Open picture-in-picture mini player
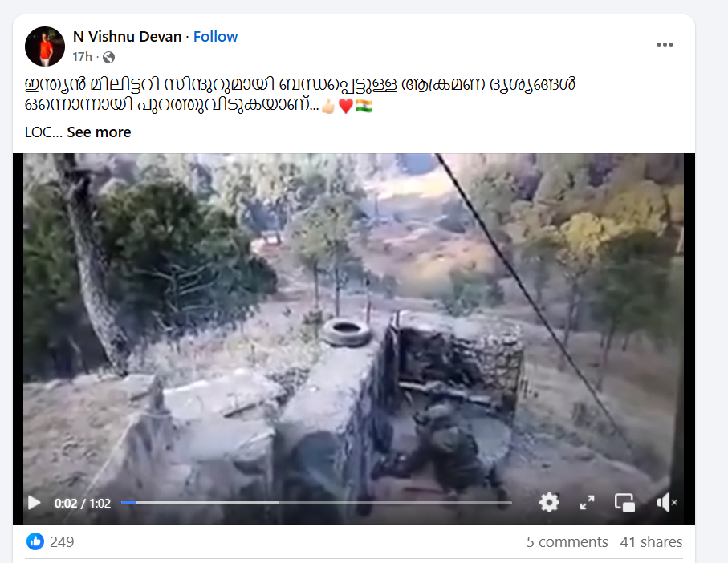The width and height of the screenshot is (728, 563). [625, 503]
